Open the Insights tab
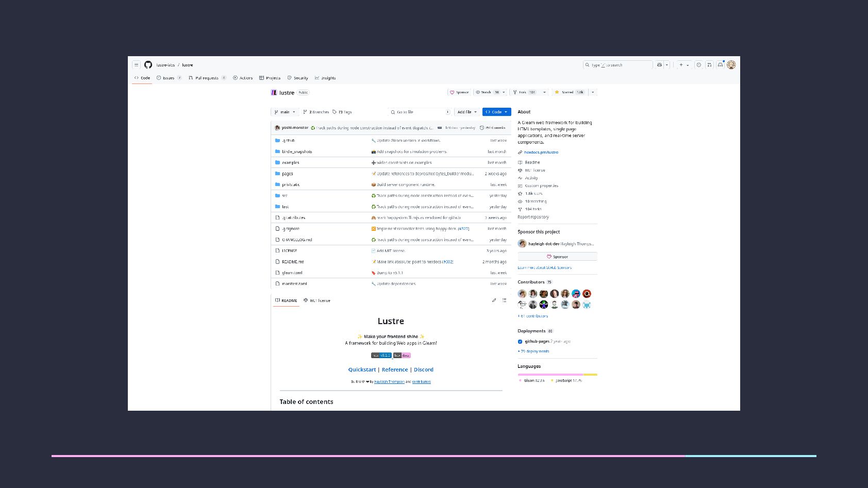Image resolution: width=868 pixels, height=488 pixels. [325, 78]
